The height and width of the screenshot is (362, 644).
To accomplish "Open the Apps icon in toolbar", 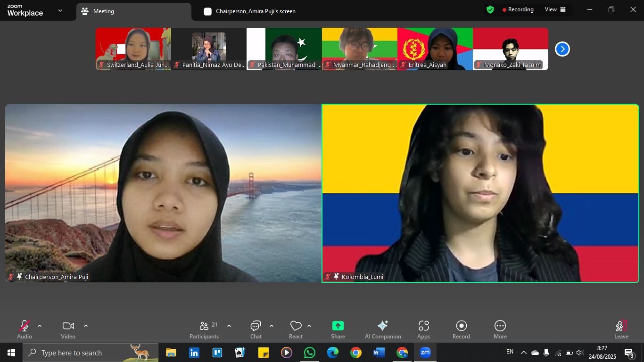I will (x=423, y=326).
